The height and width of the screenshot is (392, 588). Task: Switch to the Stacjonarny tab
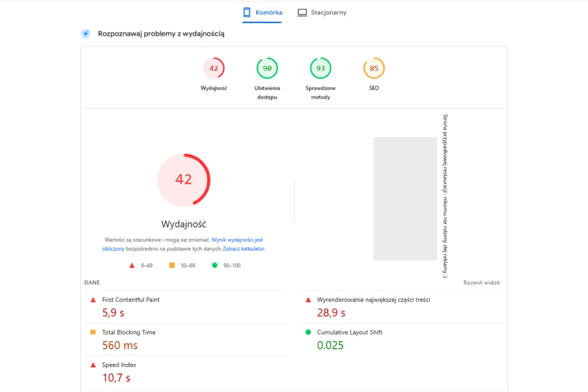coord(321,12)
